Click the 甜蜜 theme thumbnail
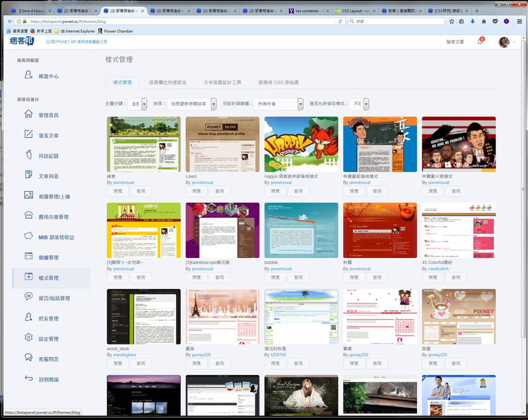This screenshot has height=420, width=528. [458, 316]
